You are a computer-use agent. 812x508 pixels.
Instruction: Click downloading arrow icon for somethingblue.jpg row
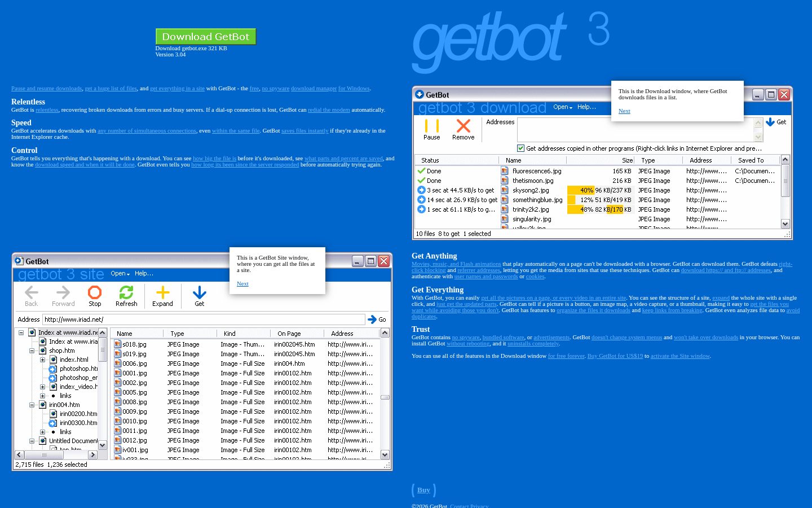point(421,200)
